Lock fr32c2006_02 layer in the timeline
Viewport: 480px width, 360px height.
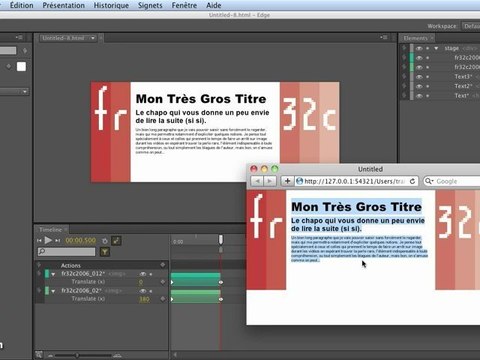coord(151,291)
